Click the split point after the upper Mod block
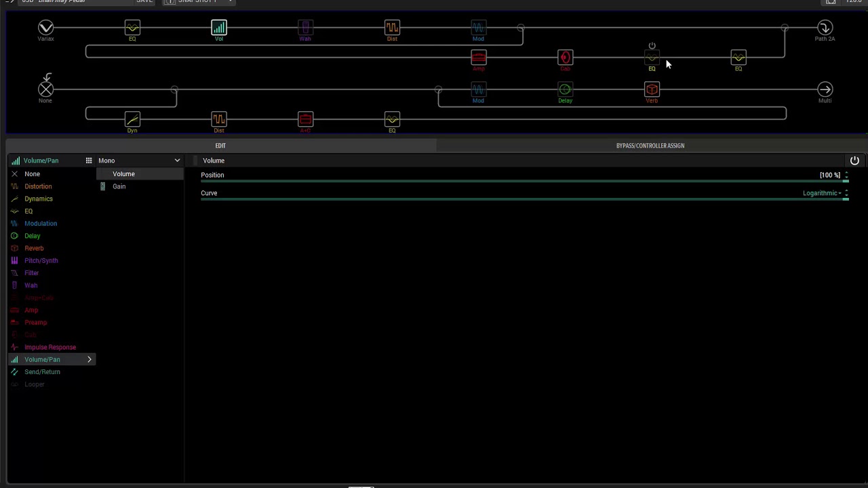The width and height of the screenshot is (868, 488). click(x=520, y=28)
